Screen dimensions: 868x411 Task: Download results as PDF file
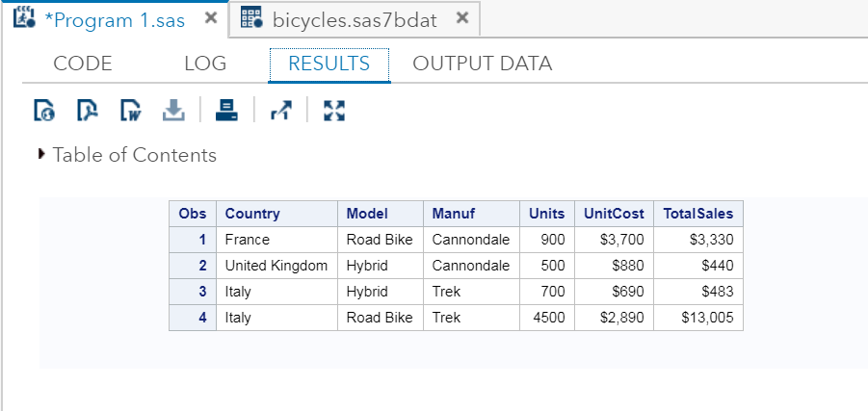[88, 112]
